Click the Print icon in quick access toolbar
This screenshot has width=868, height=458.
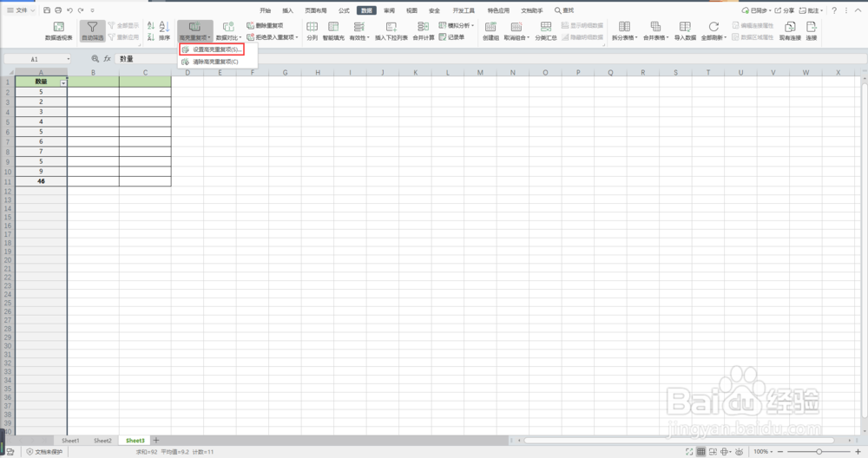58,10
